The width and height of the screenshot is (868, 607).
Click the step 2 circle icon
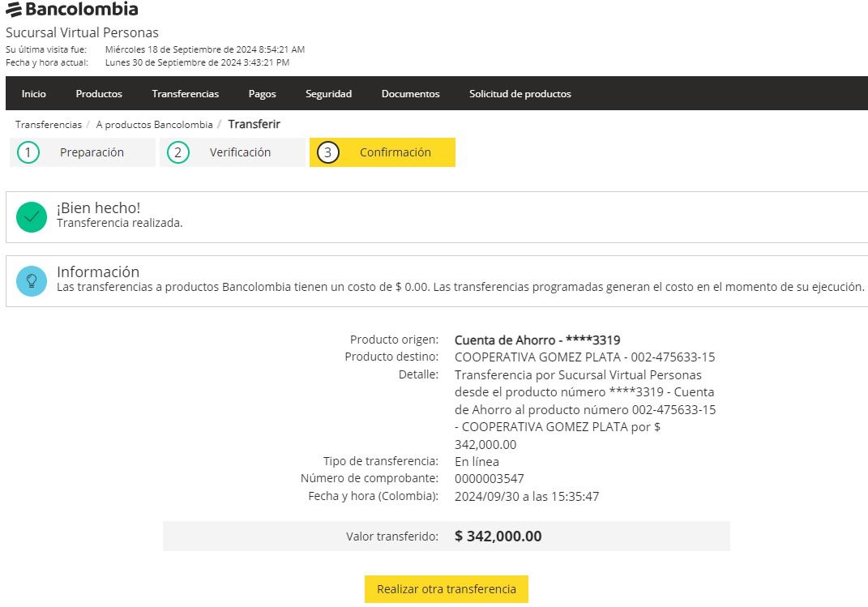tap(178, 152)
